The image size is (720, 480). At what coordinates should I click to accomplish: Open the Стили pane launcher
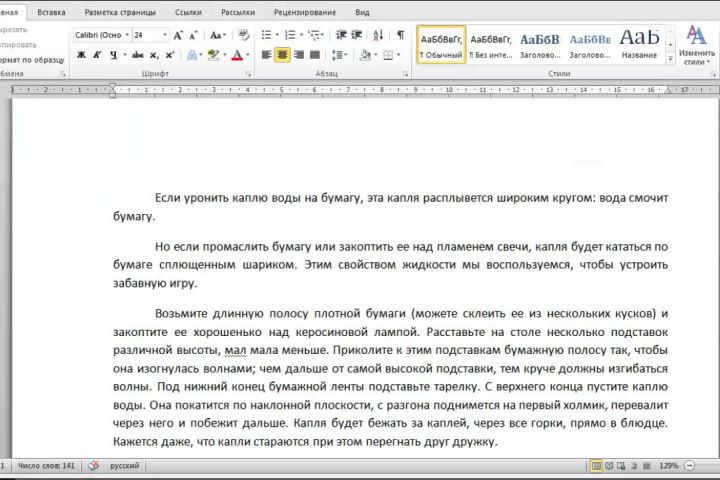[713, 74]
